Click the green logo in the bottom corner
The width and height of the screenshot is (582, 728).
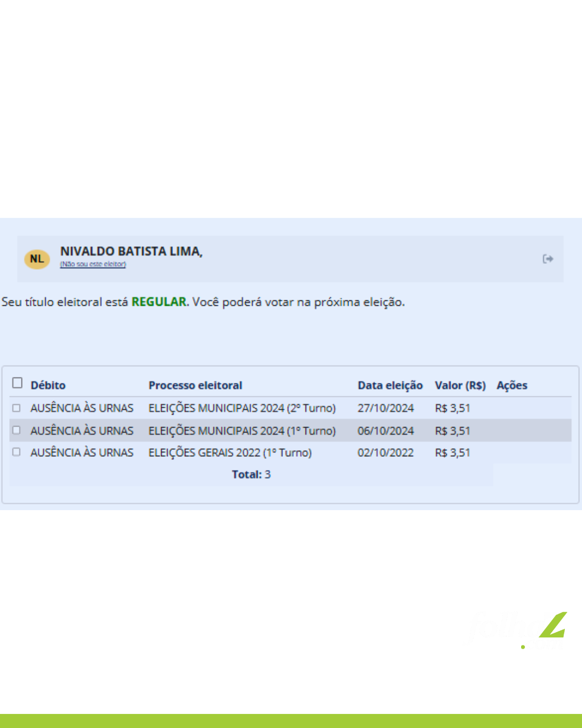pyautogui.click(x=552, y=627)
